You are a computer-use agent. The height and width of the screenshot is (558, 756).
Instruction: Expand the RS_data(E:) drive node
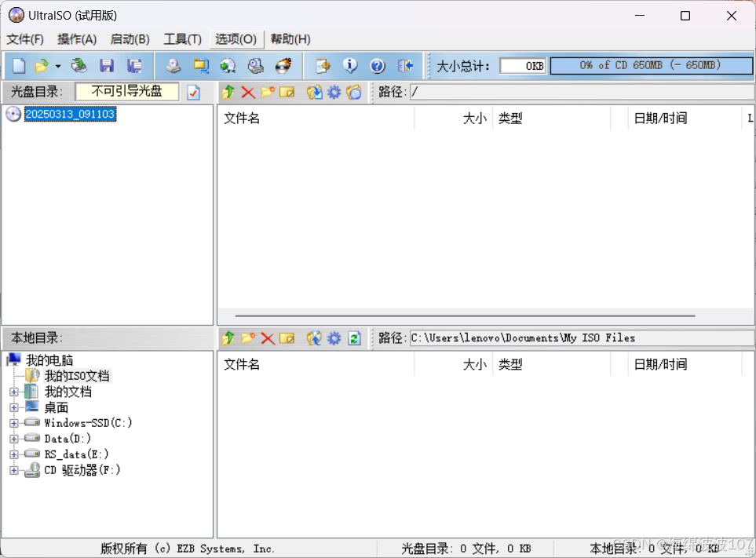tap(14, 454)
